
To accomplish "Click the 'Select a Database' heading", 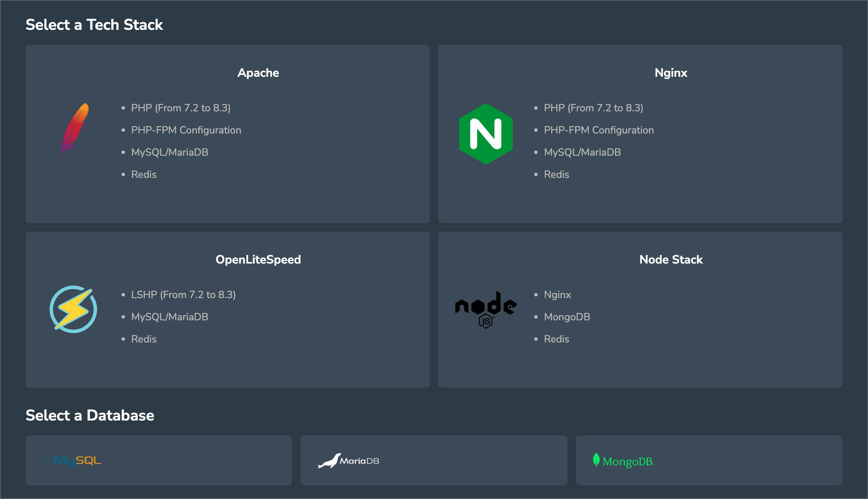I will coord(90,415).
